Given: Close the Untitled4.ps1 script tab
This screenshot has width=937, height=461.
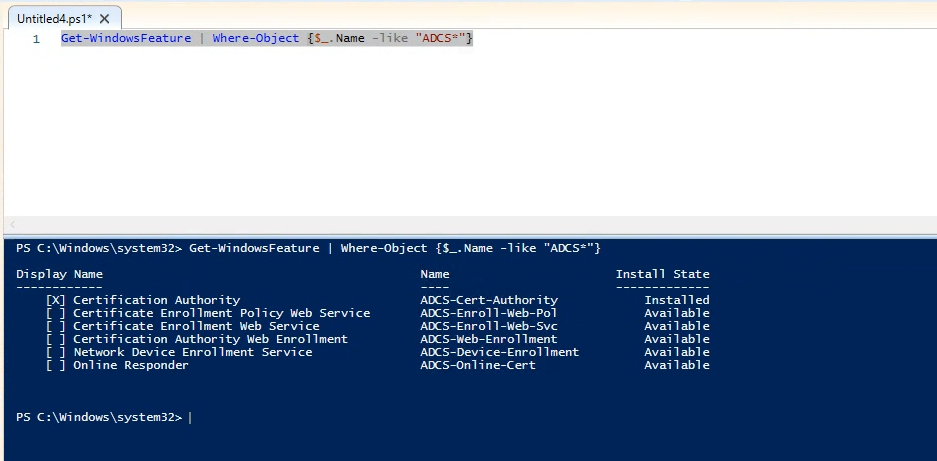Looking at the screenshot, I should [x=104, y=19].
